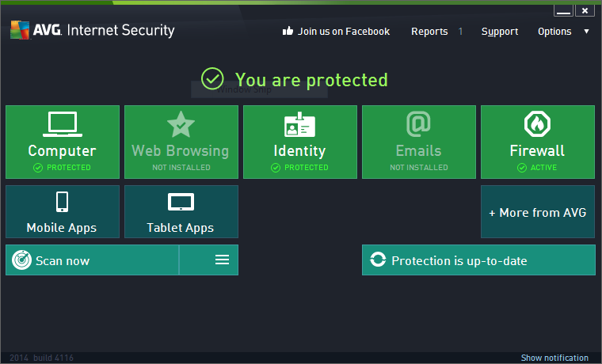The width and height of the screenshot is (602, 364).
Task: Open the Reports menu
Action: coord(429,32)
